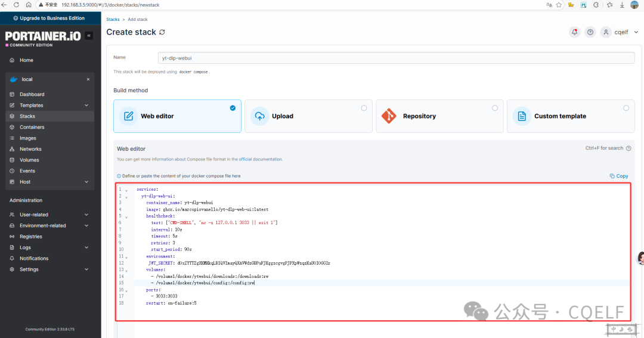Click the Stacks breadcrumb link
This screenshot has width=644, height=338.
pos(113,20)
